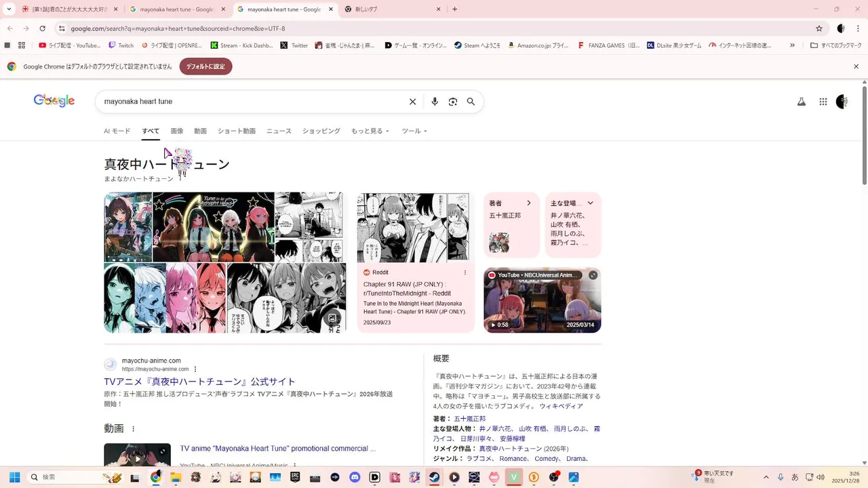Open the Windows Start menu
868x488 pixels.
tap(14, 477)
